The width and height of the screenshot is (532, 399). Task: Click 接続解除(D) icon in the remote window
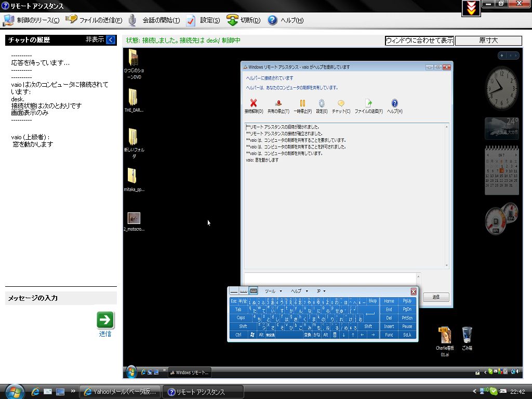click(x=254, y=106)
